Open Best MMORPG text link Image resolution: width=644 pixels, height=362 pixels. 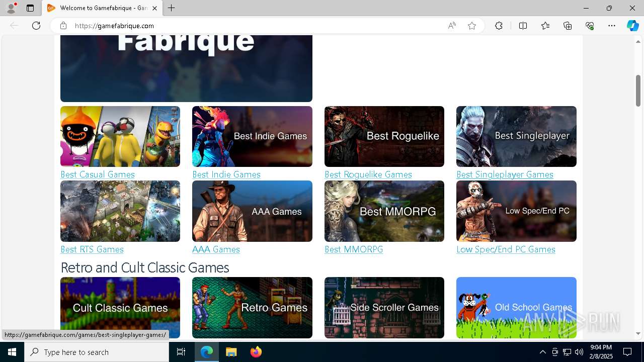[354, 249]
